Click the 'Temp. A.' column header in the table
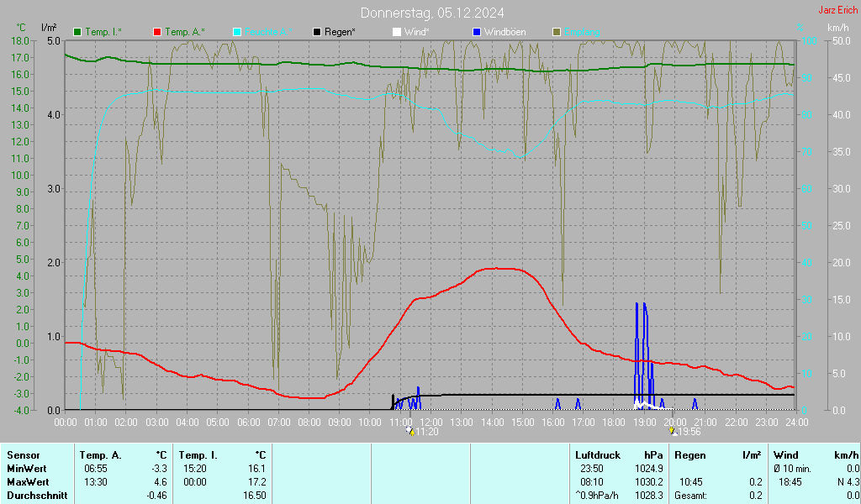Image resolution: width=861 pixels, height=504 pixels. (101, 455)
